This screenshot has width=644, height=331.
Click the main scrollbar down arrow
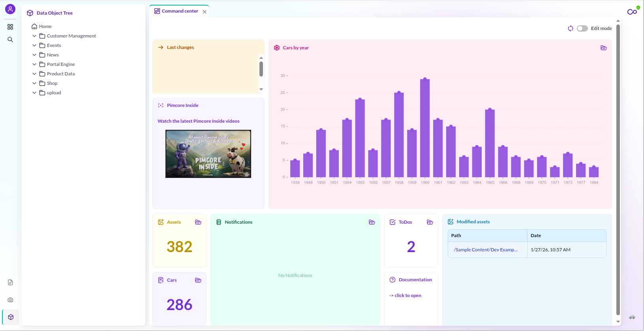(618, 322)
